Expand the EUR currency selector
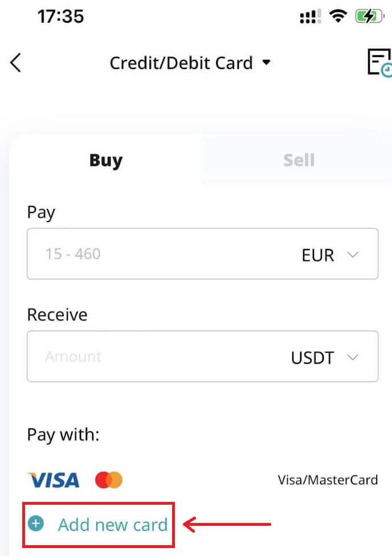The width and height of the screenshot is (392, 556). point(331,255)
